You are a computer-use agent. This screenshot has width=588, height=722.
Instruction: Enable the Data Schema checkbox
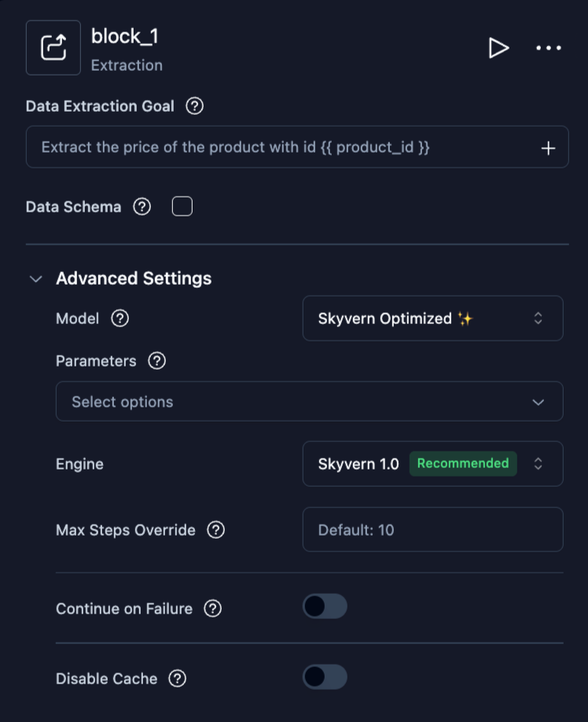click(x=182, y=207)
